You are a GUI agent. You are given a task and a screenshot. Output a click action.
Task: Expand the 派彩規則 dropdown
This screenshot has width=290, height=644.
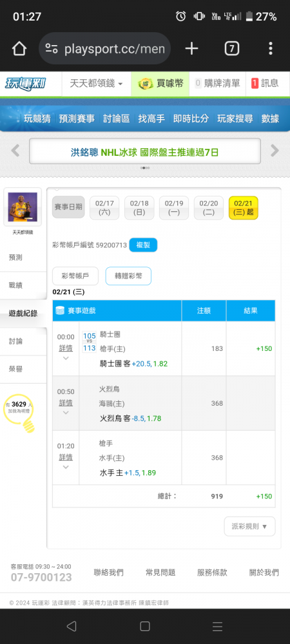[x=250, y=526]
